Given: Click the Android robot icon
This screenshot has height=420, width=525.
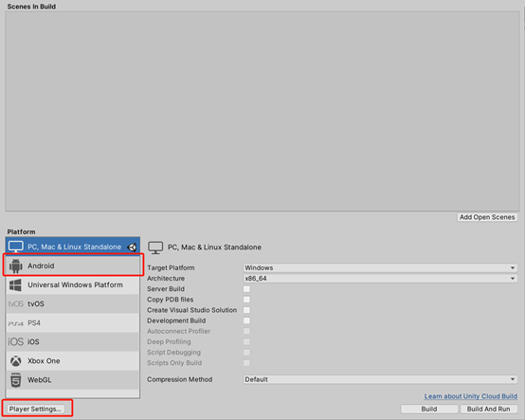Looking at the screenshot, I should [16, 265].
